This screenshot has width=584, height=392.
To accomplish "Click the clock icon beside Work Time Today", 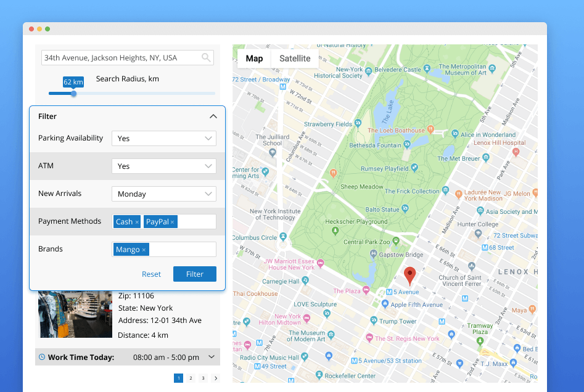I will pos(42,357).
